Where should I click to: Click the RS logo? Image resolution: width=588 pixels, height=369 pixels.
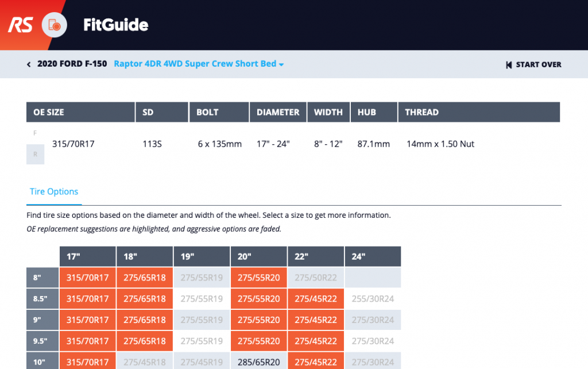(x=21, y=25)
